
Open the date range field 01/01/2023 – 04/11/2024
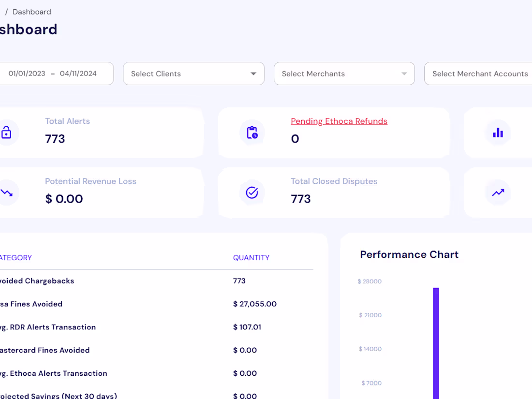[x=57, y=74]
